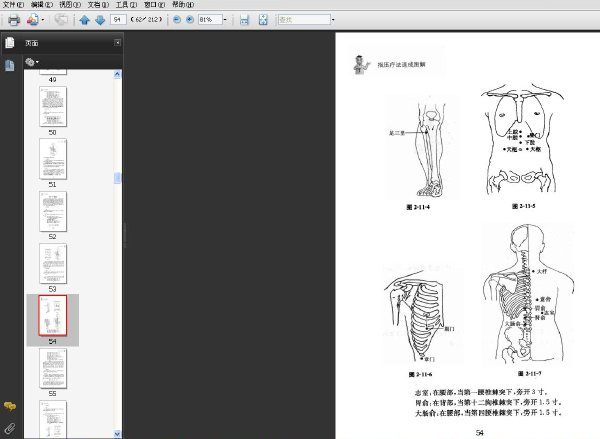Click the line starting with 志室 in text
The width and height of the screenshot is (600, 439).
(x=481, y=392)
